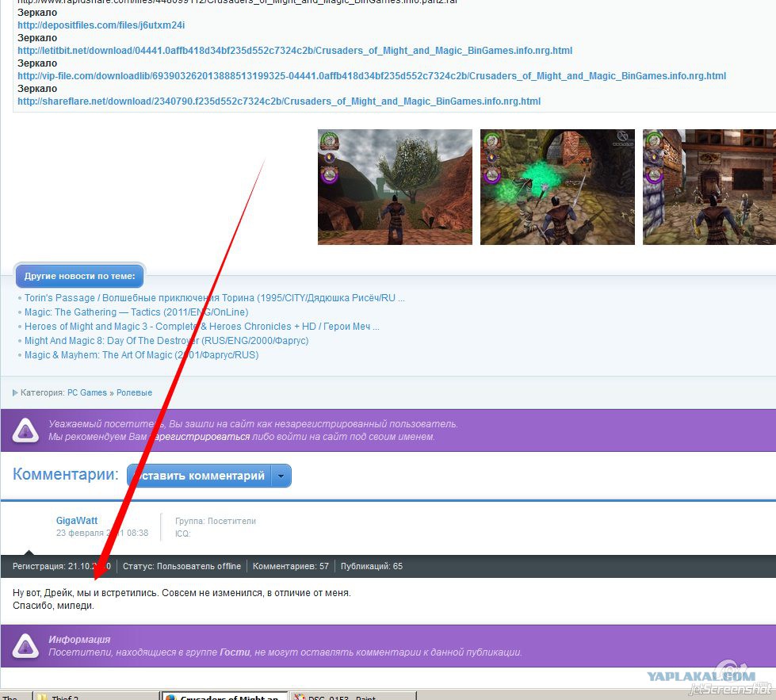Switch to the Thief 2 taskbar window

(x=97, y=696)
